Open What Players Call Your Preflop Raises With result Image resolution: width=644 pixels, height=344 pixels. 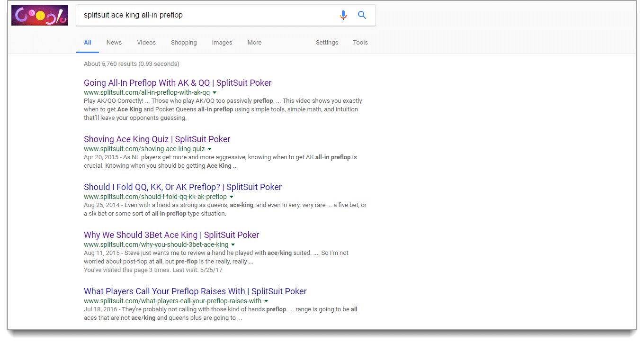[195, 291]
